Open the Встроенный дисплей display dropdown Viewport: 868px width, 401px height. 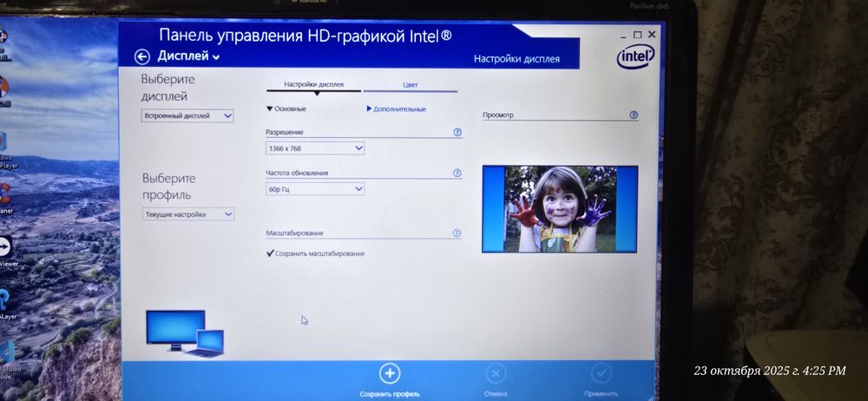tap(187, 116)
